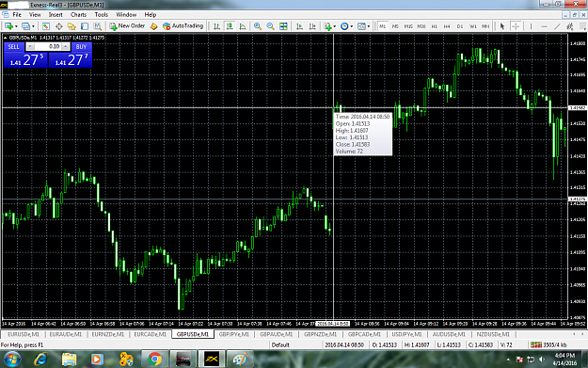
Task: Zoom out on the chart
Action: click(270, 26)
